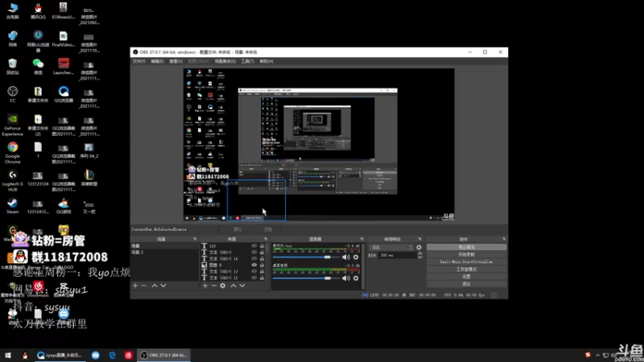Pop out the Sources dock

click(x=266, y=239)
